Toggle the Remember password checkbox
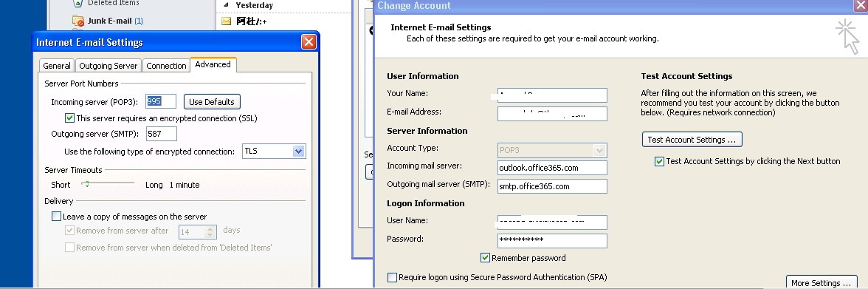This screenshot has width=868, height=289. tap(485, 257)
